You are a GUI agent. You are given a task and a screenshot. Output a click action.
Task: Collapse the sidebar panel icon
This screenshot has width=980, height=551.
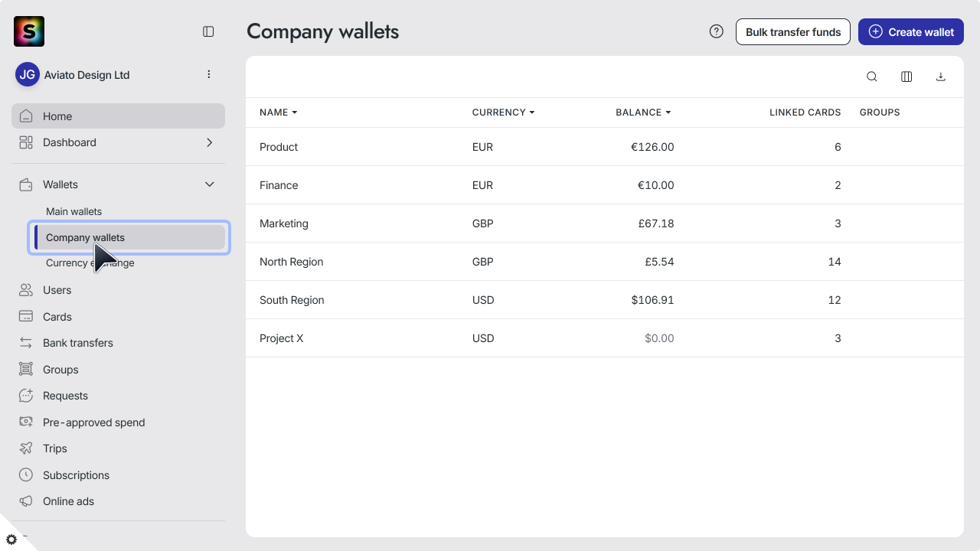coord(208,31)
